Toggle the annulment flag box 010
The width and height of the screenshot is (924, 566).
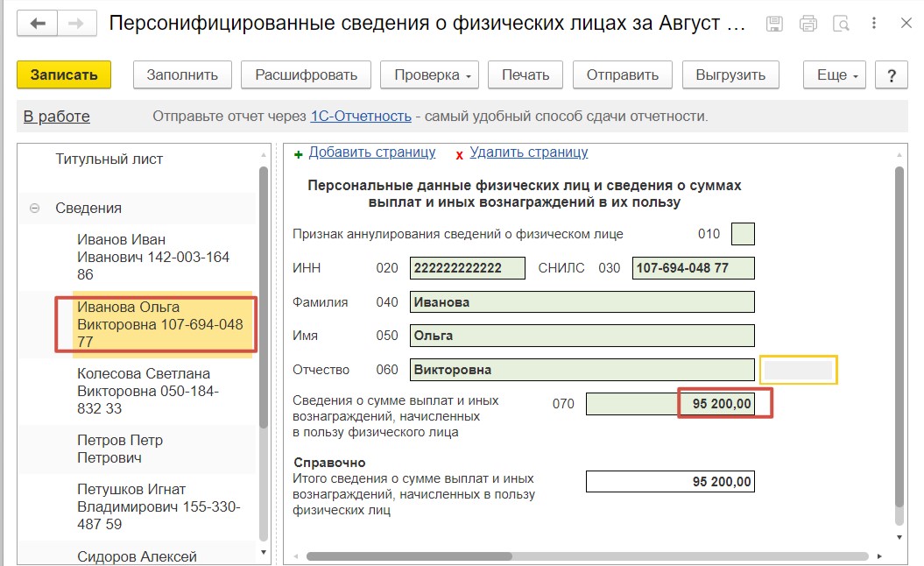(743, 234)
